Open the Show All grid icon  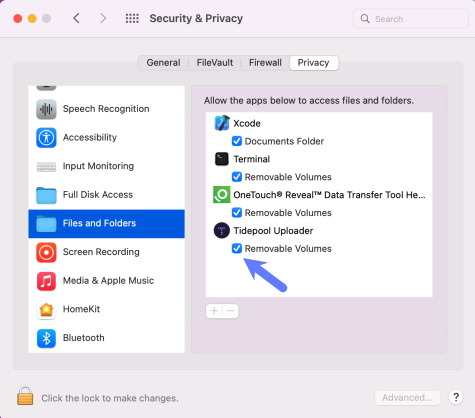[x=132, y=18]
